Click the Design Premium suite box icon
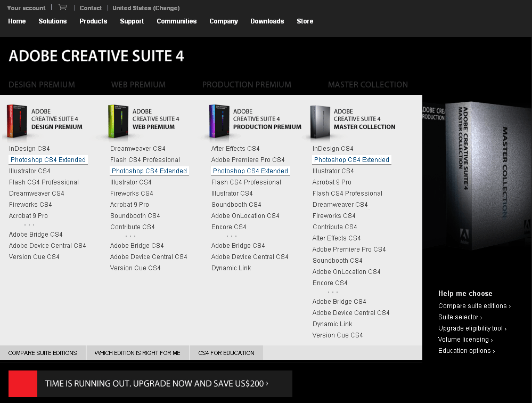This screenshot has height=403, width=532. (x=18, y=121)
